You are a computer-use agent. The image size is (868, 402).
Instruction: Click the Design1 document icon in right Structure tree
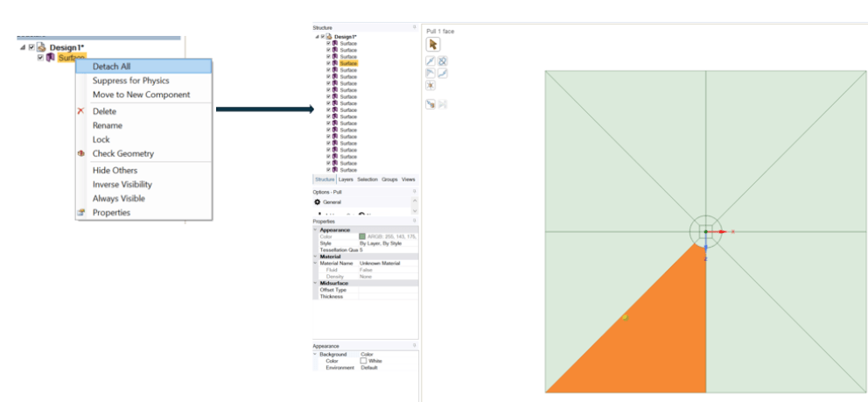pos(330,37)
